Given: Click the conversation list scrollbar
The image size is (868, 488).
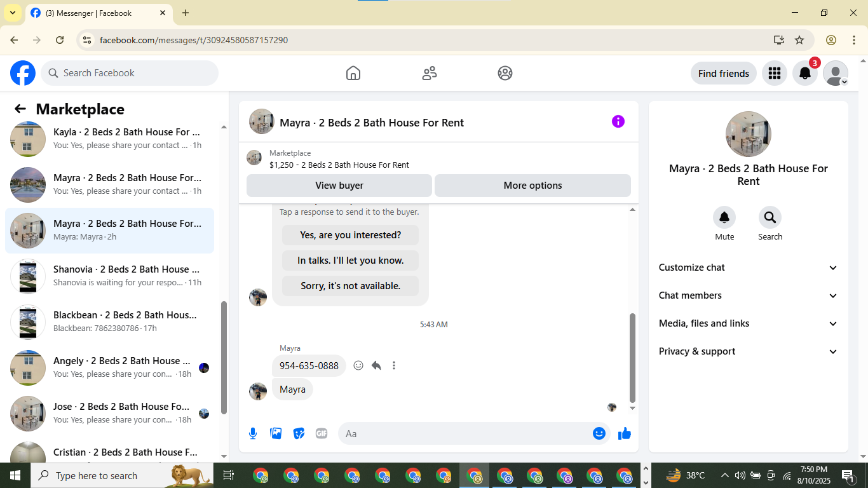Looking at the screenshot, I should [224, 358].
